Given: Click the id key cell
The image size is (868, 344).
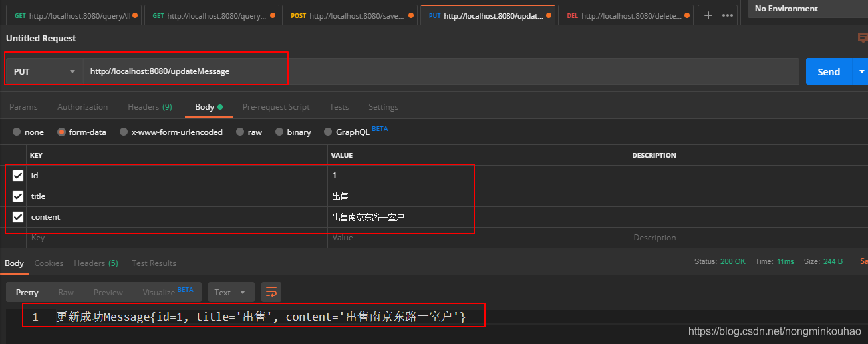Looking at the screenshot, I should [x=177, y=176].
